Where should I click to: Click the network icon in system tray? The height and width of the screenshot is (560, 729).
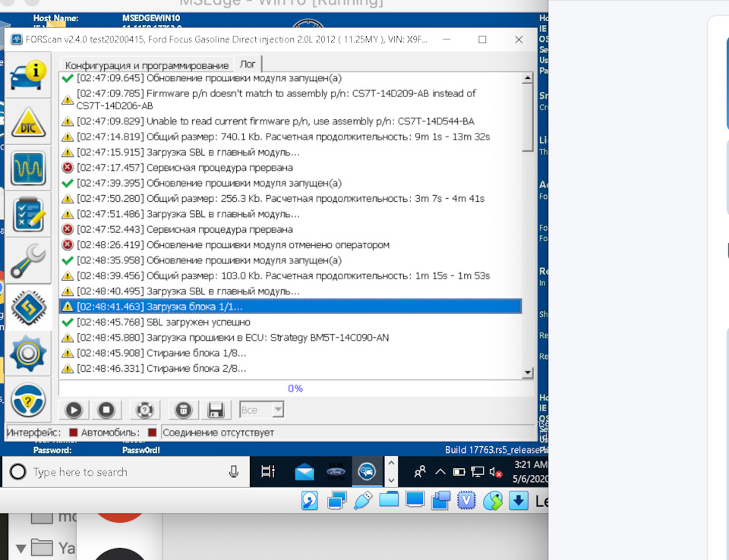pos(478,472)
